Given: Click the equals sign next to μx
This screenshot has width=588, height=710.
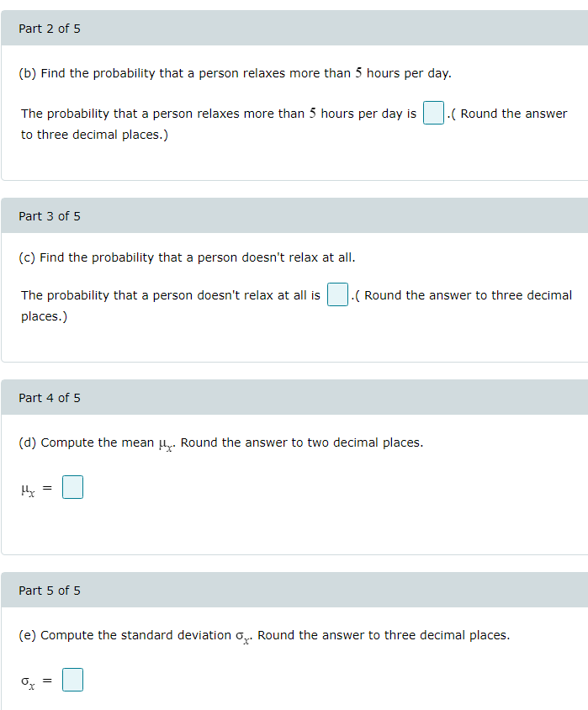Looking at the screenshot, I should point(47,486).
